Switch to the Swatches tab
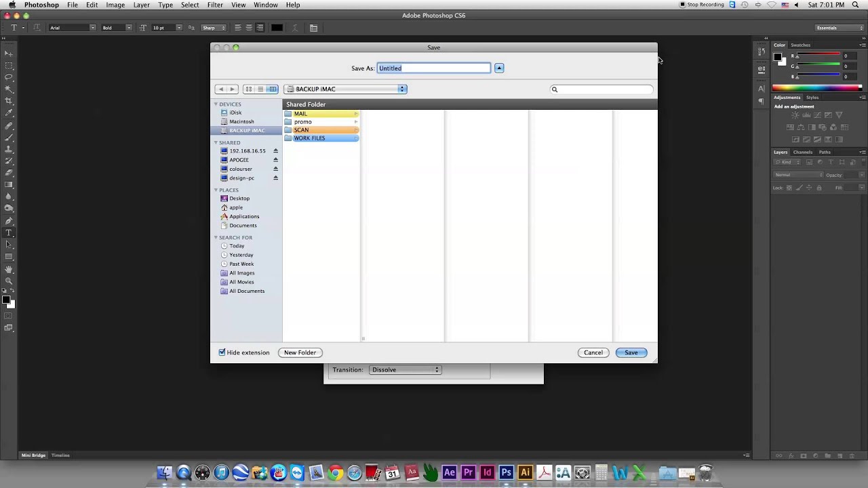This screenshot has width=868, height=488. [800, 45]
